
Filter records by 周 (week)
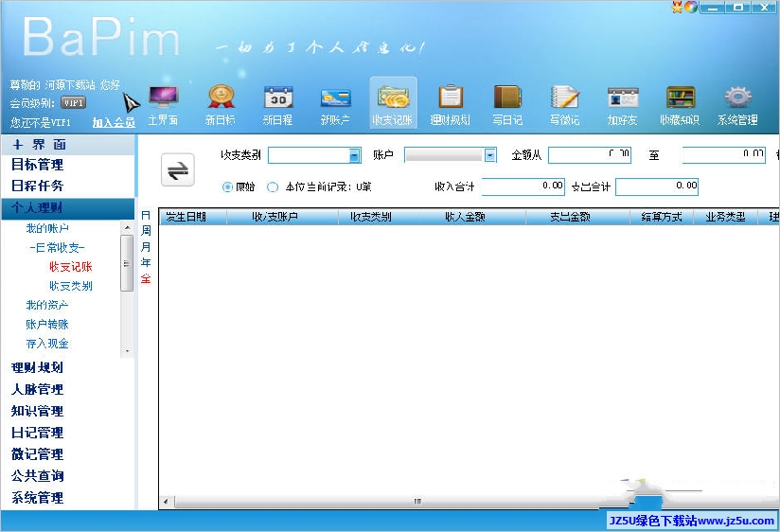(x=146, y=231)
